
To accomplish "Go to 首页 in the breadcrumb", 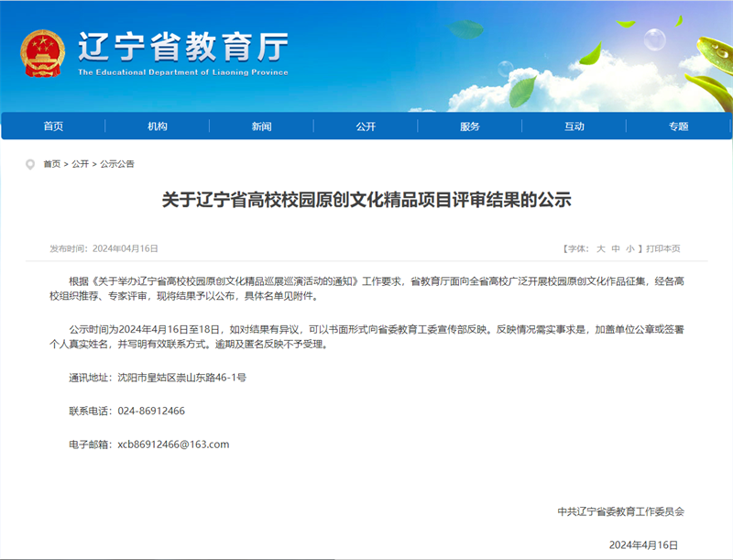I will click(52, 164).
